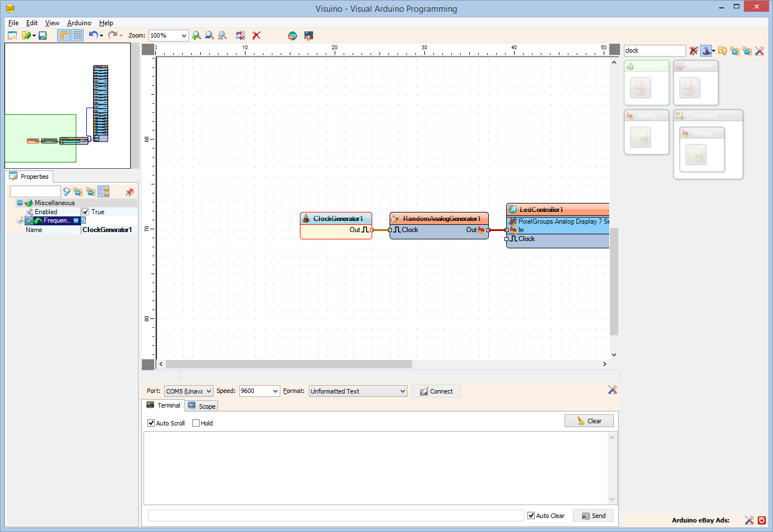Click the Send button
Image resolution: width=773 pixels, height=532 pixels.
click(594, 516)
